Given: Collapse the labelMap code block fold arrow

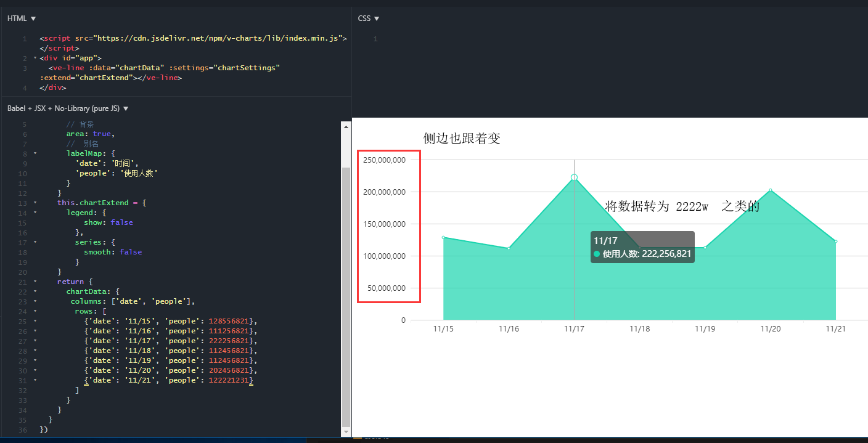Looking at the screenshot, I should point(34,153).
